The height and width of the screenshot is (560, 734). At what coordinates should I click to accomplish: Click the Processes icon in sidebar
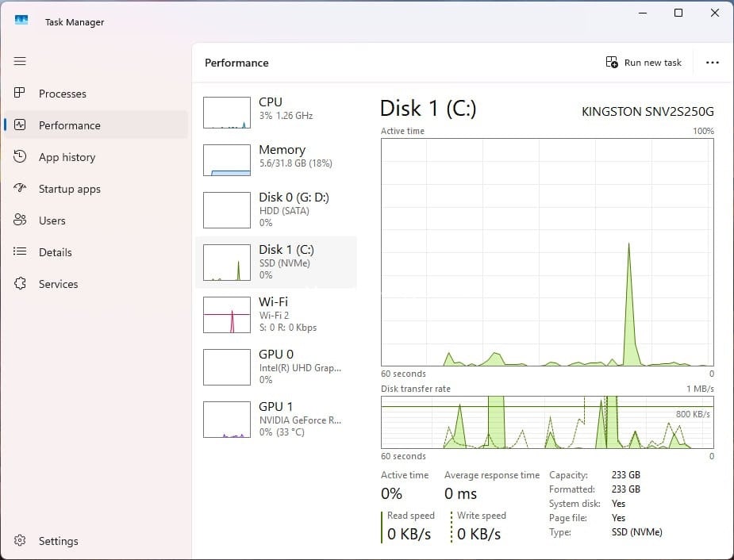click(21, 94)
